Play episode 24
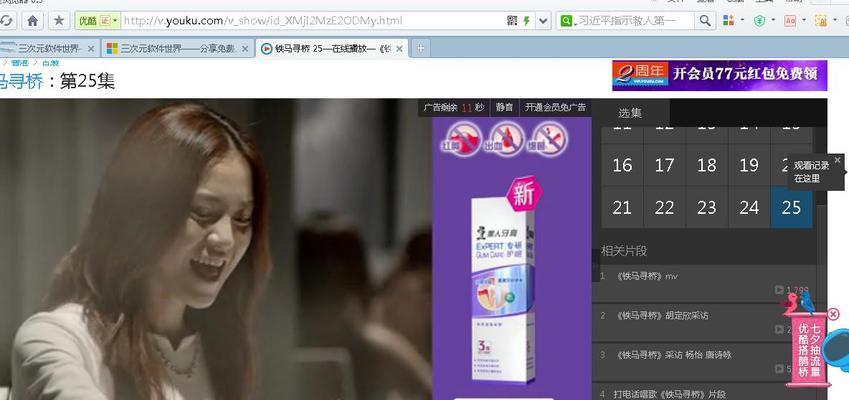 point(749,207)
